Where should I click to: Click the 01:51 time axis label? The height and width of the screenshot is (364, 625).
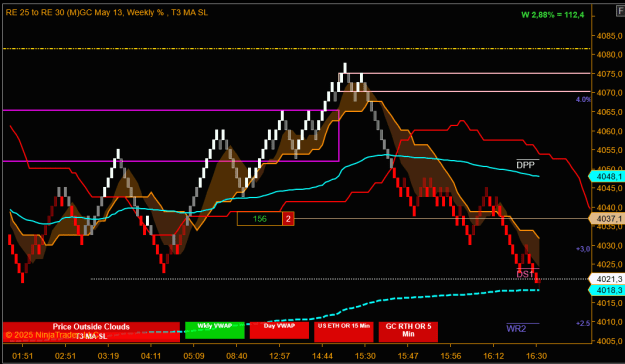coord(22,356)
